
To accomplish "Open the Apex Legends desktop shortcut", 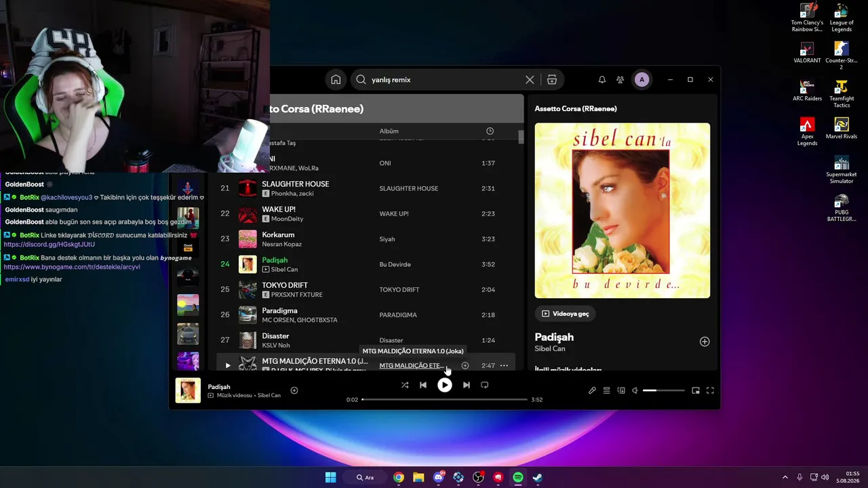I will click(x=807, y=132).
